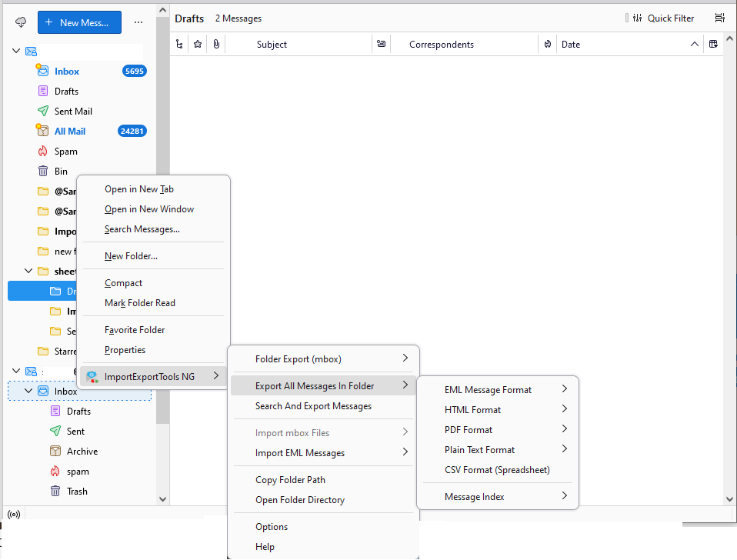Choose Open in New Window
The image size is (737, 560).
[154, 209]
